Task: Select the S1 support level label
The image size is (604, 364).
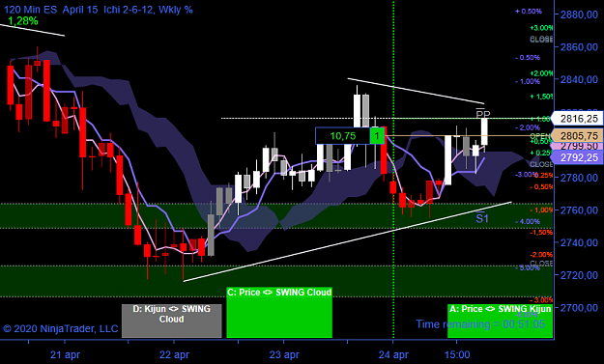Action: (x=482, y=218)
